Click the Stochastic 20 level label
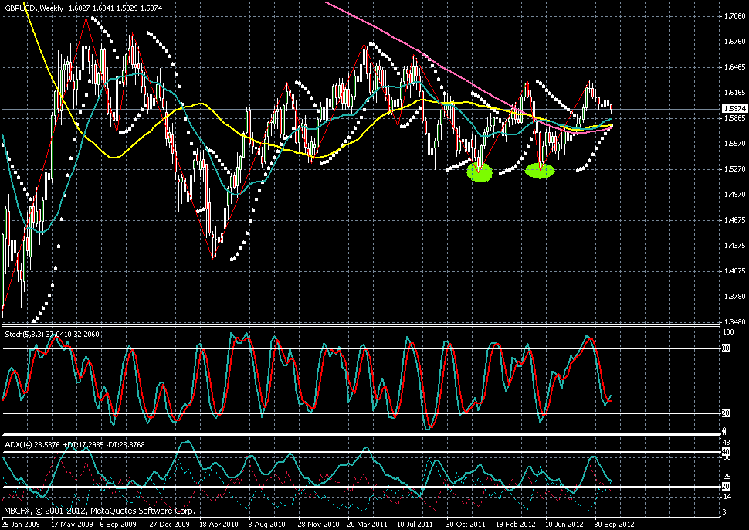The width and height of the screenshot is (749, 530). coord(726,413)
